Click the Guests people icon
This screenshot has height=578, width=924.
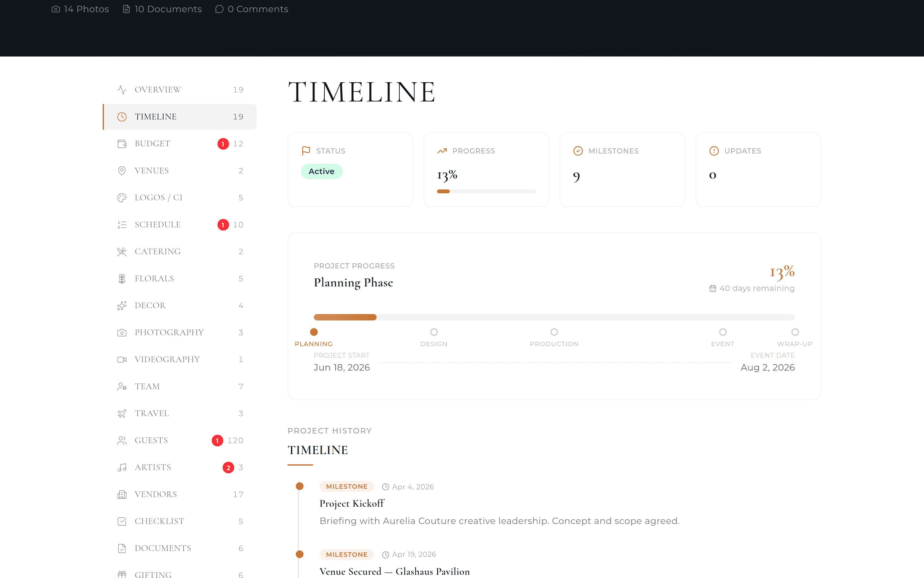(122, 440)
